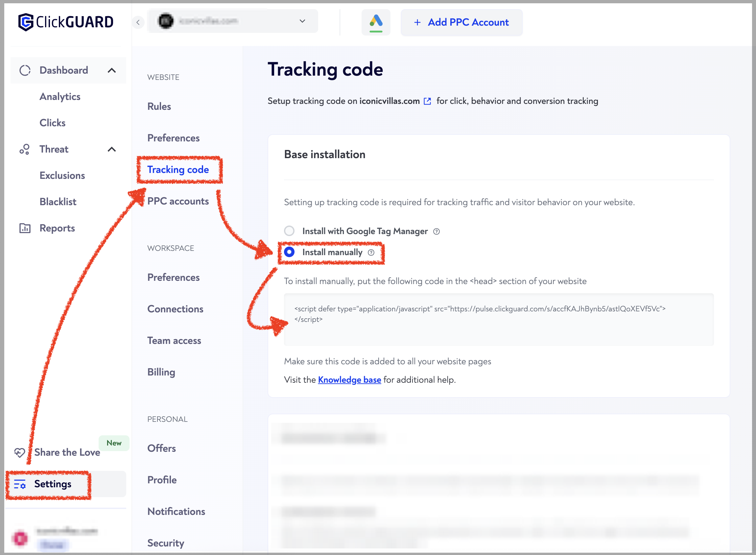Open PPC accounts settings
Image resolution: width=756 pixels, height=555 pixels.
(x=178, y=201)
